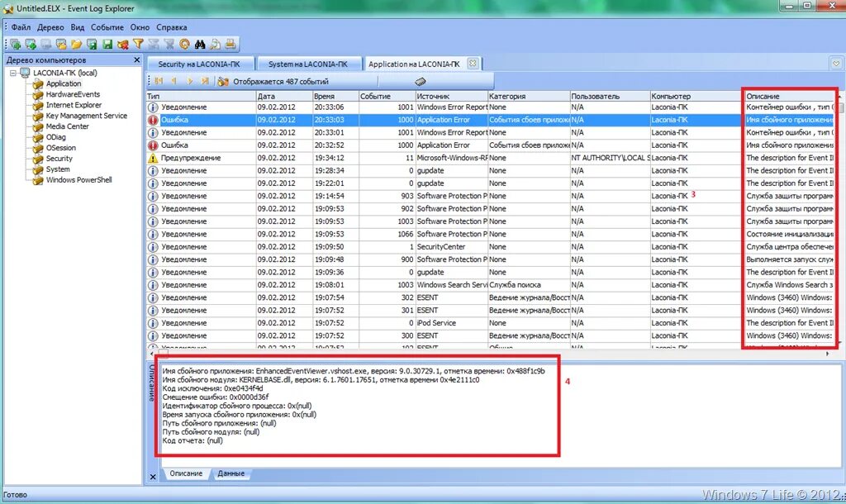Image resolution: width=846 pixels, height=504 pixels.
Task: Click the yellow open folder toolbar icon
Action: click(x=77, y=45)
